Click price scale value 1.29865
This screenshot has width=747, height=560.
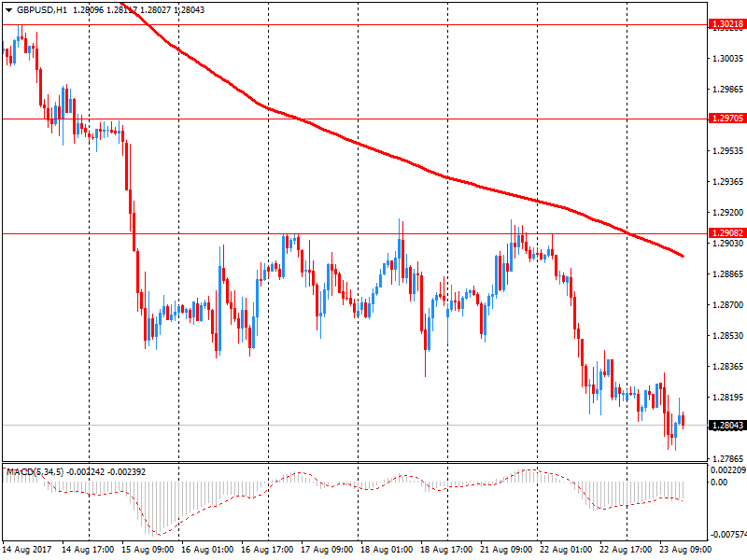pyautogui.click(x=727, y=90)
